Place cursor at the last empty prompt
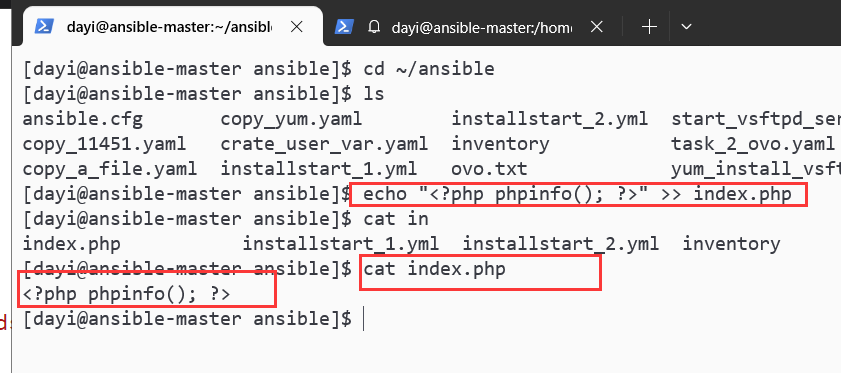 tap(364, 319)
